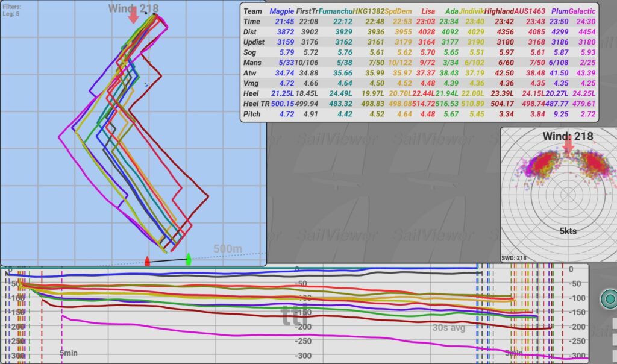The image size is (617, 364).
Task: Click SpdDem's Updist value 3179
Action: point(403,42)
